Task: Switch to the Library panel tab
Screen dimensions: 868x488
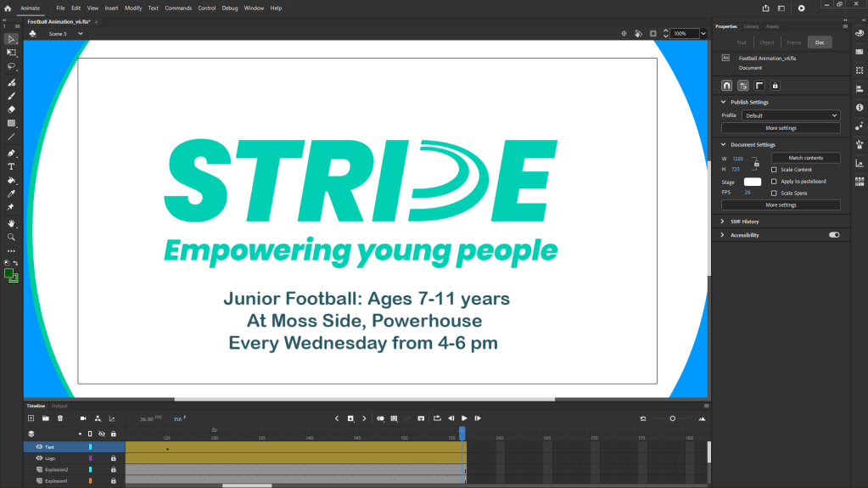Action: [x=751, y=26]
